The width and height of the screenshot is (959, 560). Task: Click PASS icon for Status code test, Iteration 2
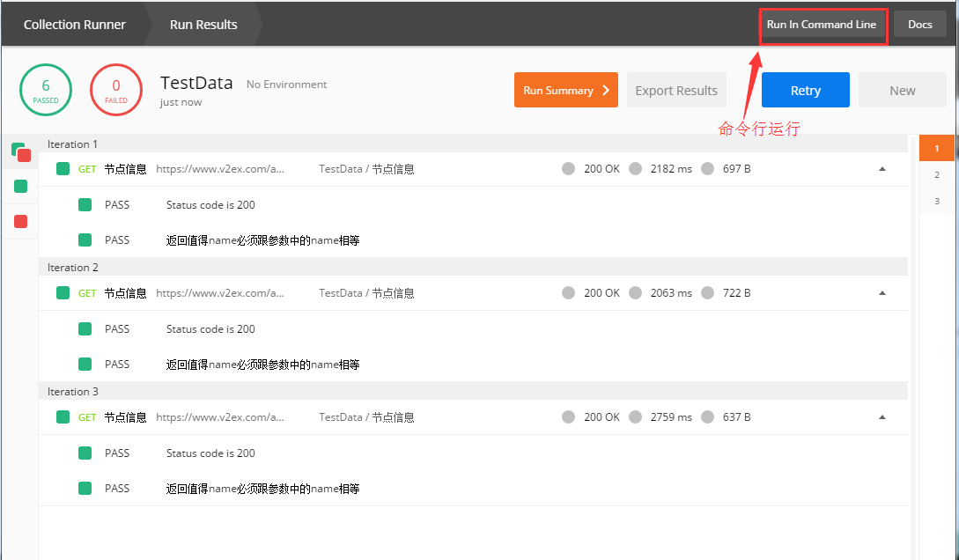click(85, 329)
